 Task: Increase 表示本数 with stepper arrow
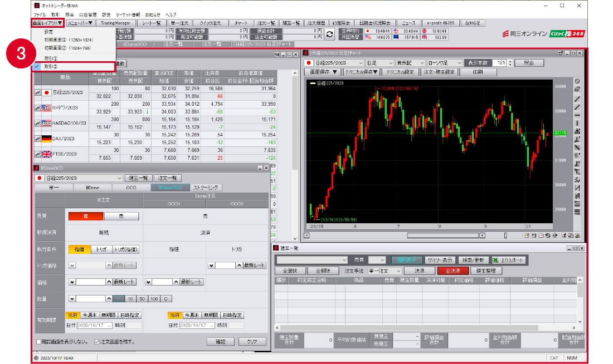click(510, 61)
